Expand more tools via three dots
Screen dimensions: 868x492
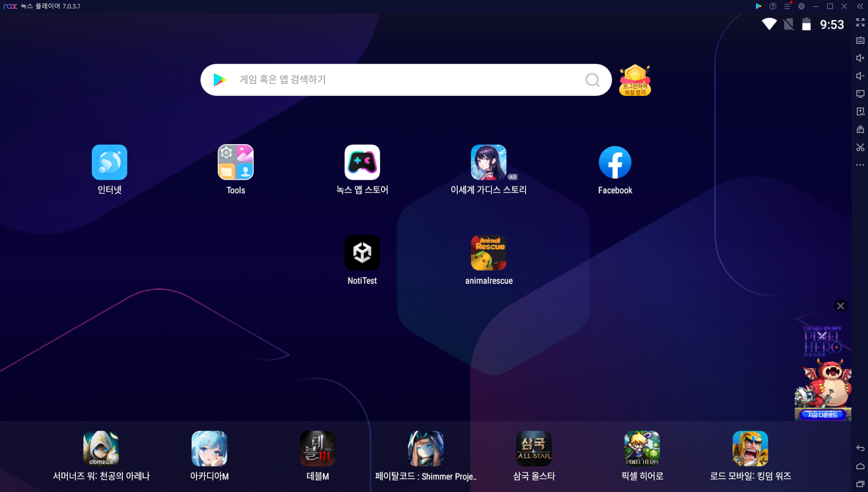tap(860, 165)
